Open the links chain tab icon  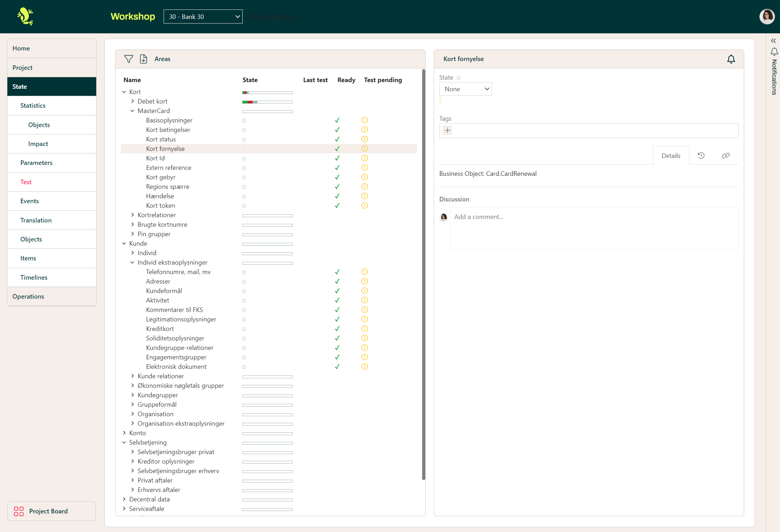coord(726,155)
